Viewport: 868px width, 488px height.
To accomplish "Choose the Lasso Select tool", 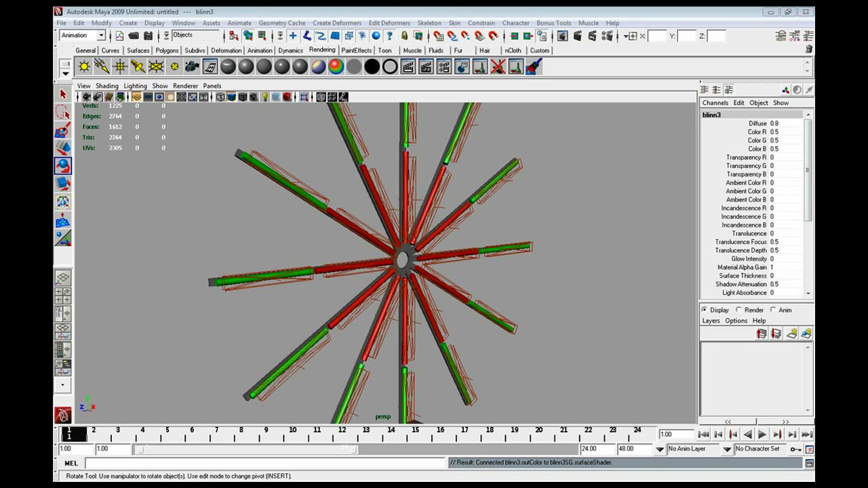I will click(x=63, y=112).
